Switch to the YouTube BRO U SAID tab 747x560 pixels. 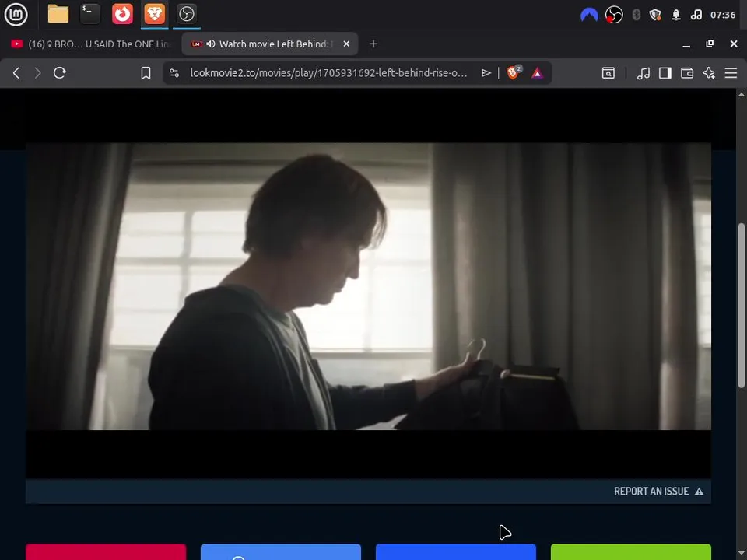(x=90, y=44)
